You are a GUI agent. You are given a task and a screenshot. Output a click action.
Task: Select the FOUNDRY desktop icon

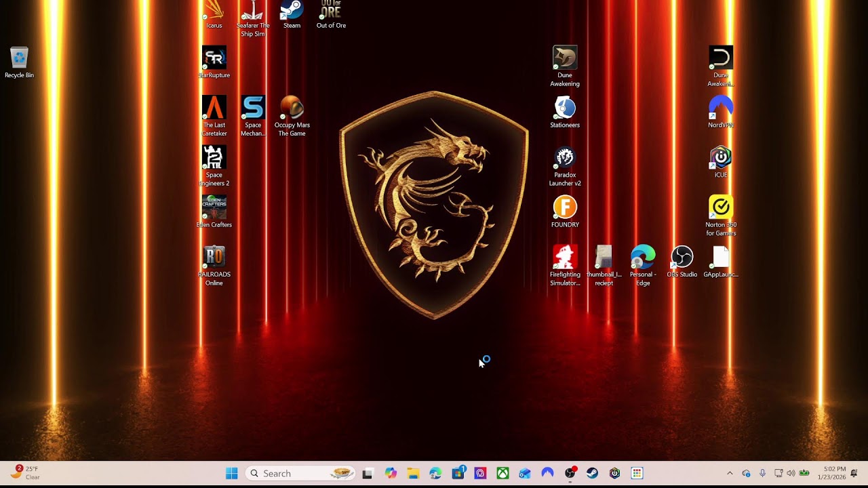coord(565,212)
